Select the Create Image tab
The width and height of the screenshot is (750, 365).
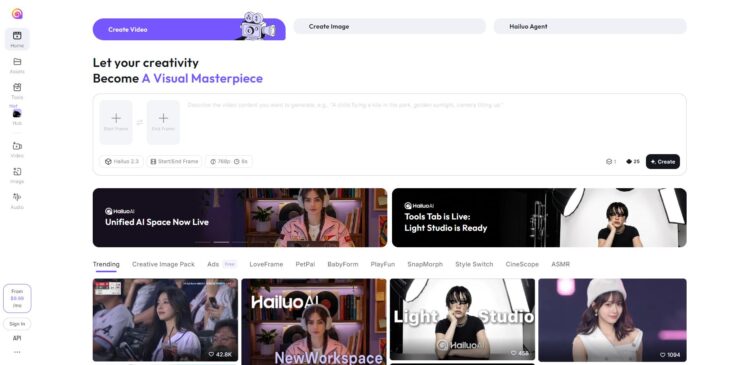(x=389, y=26)
